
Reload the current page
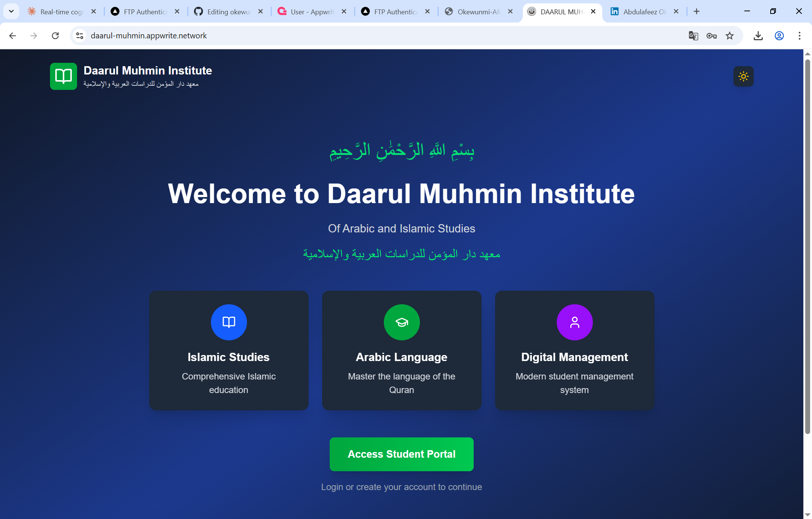[x=55, y=36]
